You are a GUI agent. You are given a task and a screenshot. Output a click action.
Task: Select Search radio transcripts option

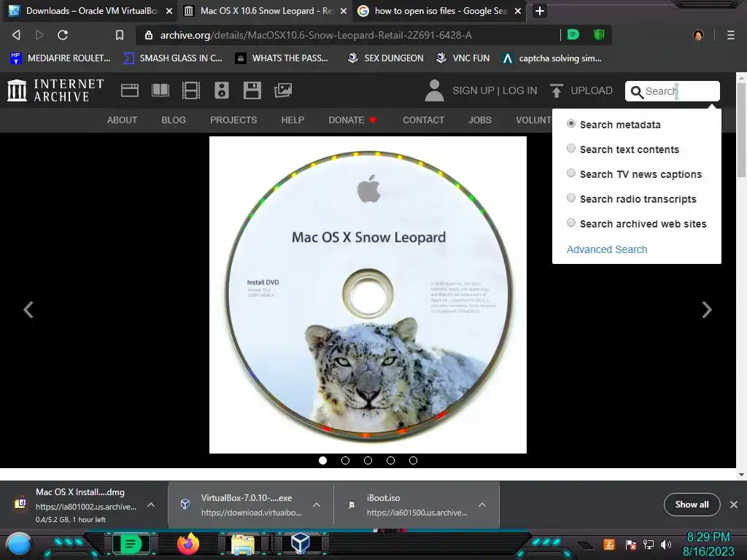pyautogui.click(x=571, y=198)
